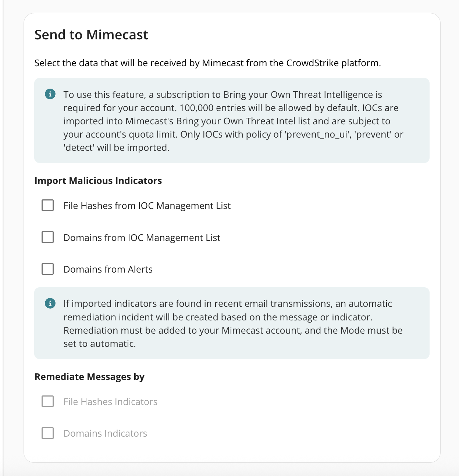Click the 'Select the data that will be received' description
The height and width of the screenshot is (476, 459).
tap(207, 63)
